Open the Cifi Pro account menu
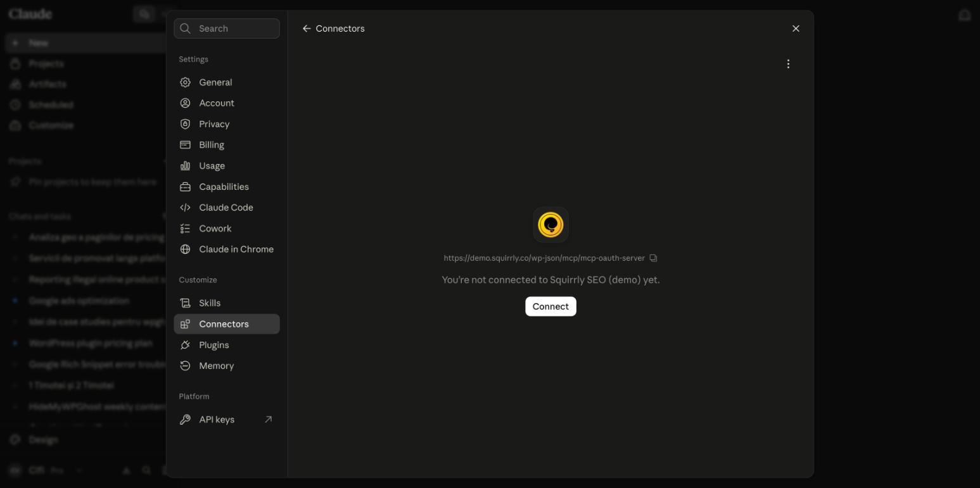This screenshot has width=980, height=488. point(46,470)
